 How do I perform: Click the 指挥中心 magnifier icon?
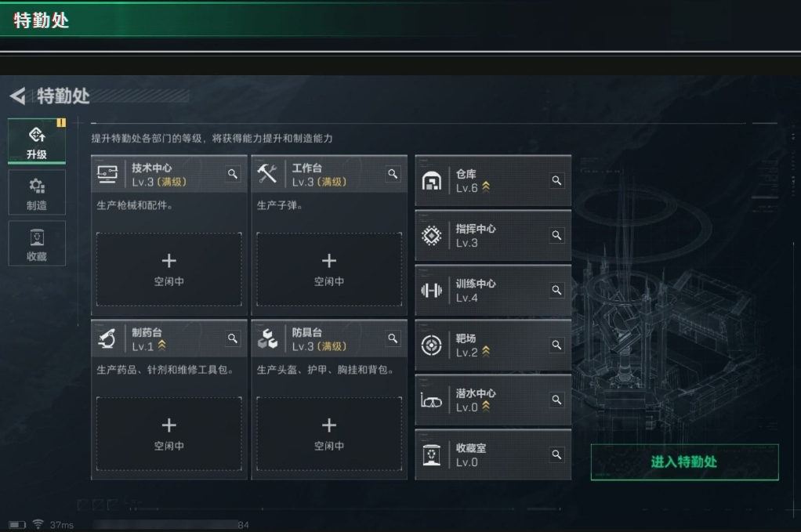(556, 235)
